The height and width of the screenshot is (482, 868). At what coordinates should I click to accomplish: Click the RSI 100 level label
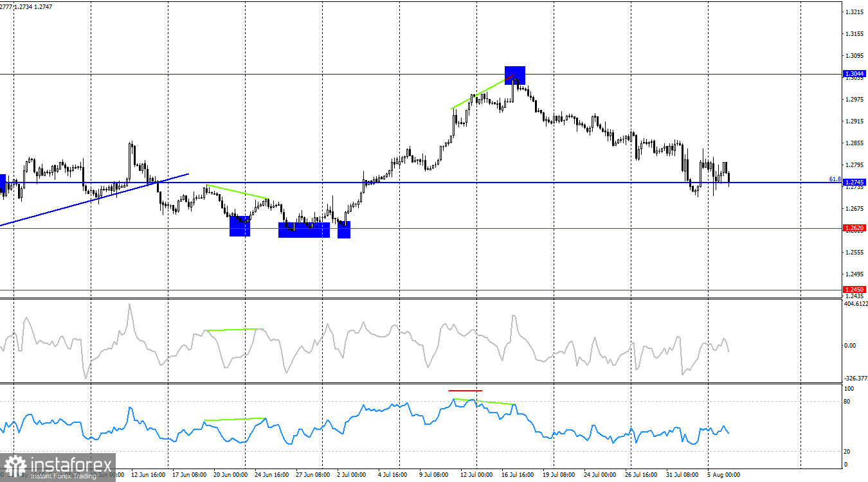click(849, 389)
